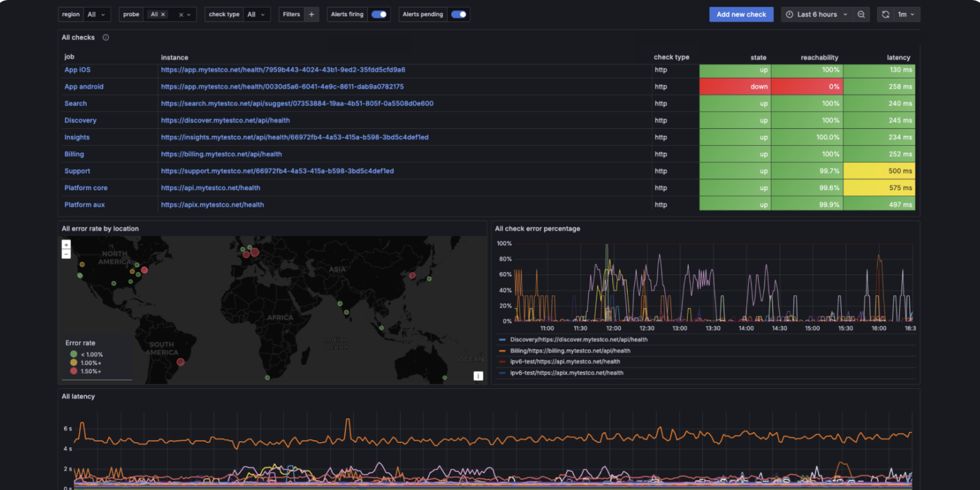The height and width of the screenshot is (490, 980).
Task: Turn off the Alerts pending toggle
Action: click(459, 14)
